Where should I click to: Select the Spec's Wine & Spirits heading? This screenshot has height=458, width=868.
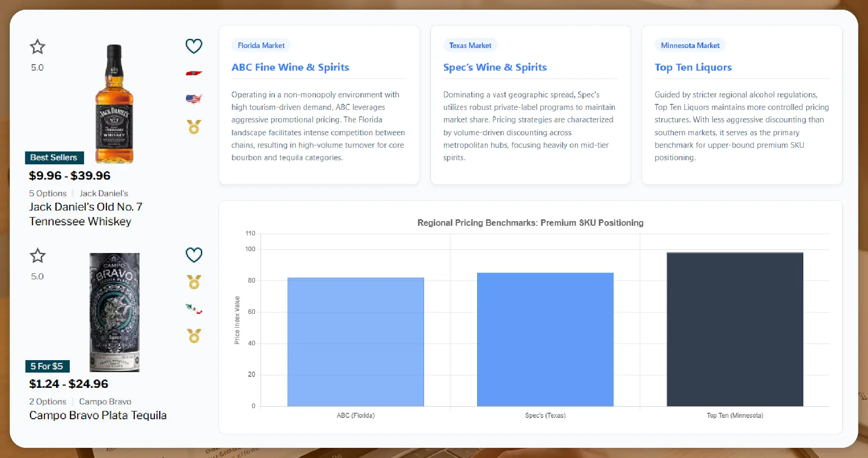point(495,67)
